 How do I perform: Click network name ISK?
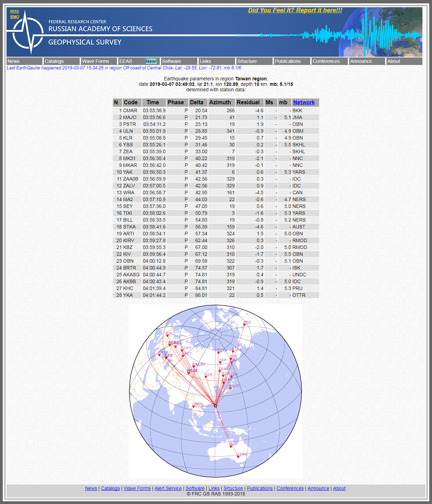296,268
